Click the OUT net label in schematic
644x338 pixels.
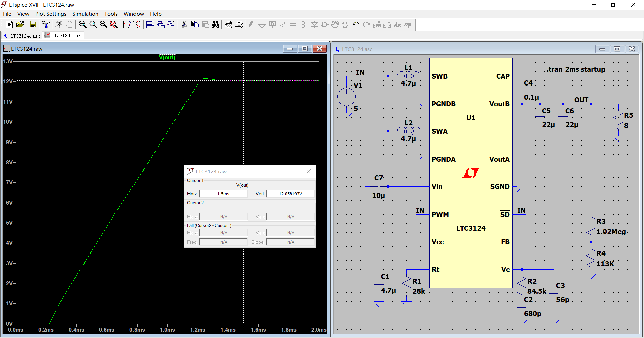point(581,100)
